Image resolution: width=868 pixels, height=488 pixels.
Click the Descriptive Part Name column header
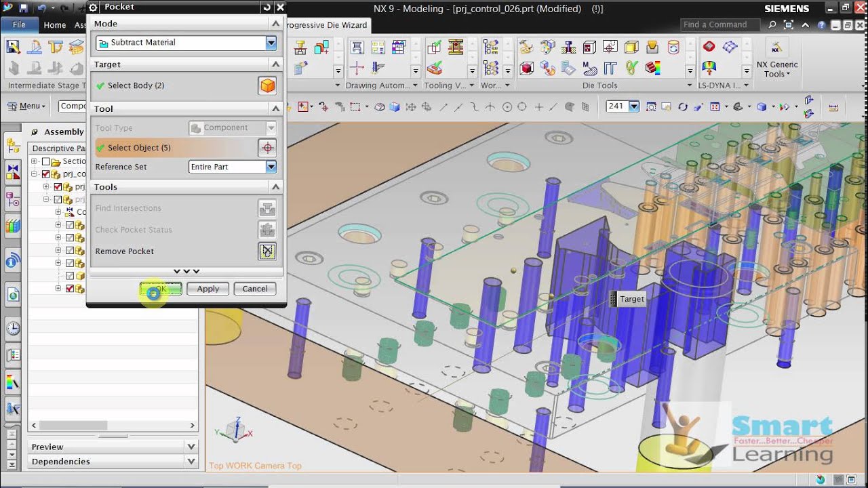pos(58,148)
